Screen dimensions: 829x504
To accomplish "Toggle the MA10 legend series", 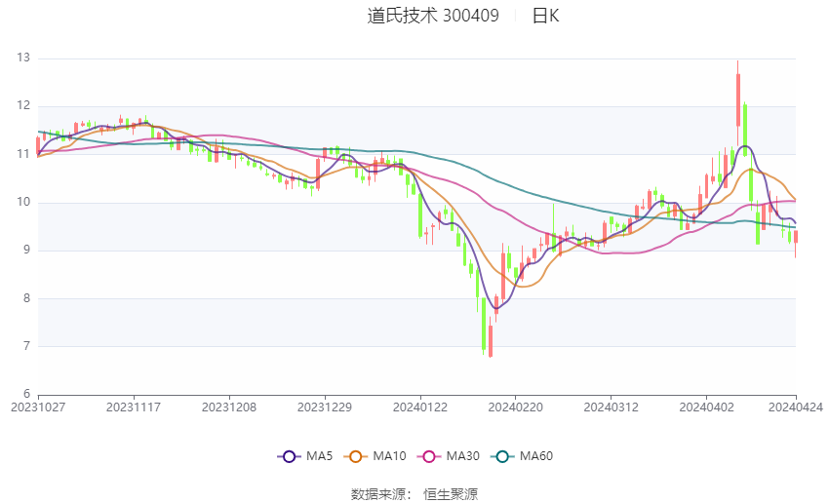I will pyautogui.click(x=375, y=456).
